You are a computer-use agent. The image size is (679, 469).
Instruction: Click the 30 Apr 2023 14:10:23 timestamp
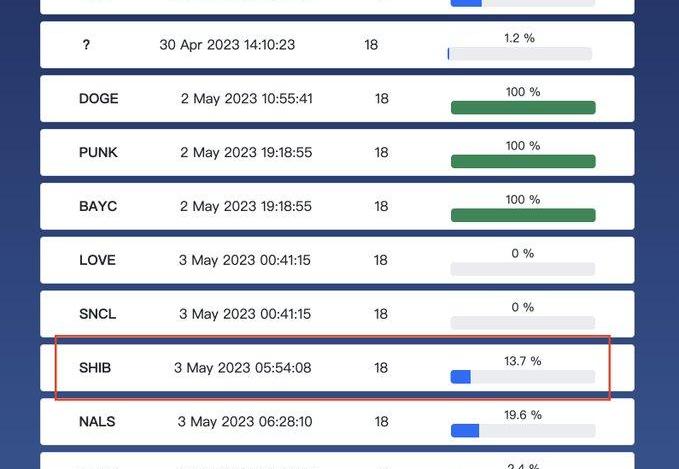pos(227,45)
